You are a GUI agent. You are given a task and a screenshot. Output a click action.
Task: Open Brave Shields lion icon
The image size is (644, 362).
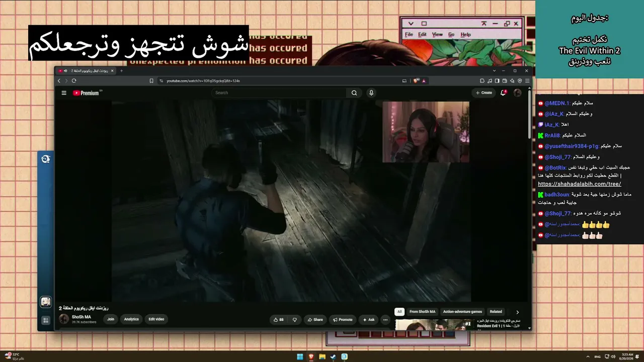tap(417, 80)
